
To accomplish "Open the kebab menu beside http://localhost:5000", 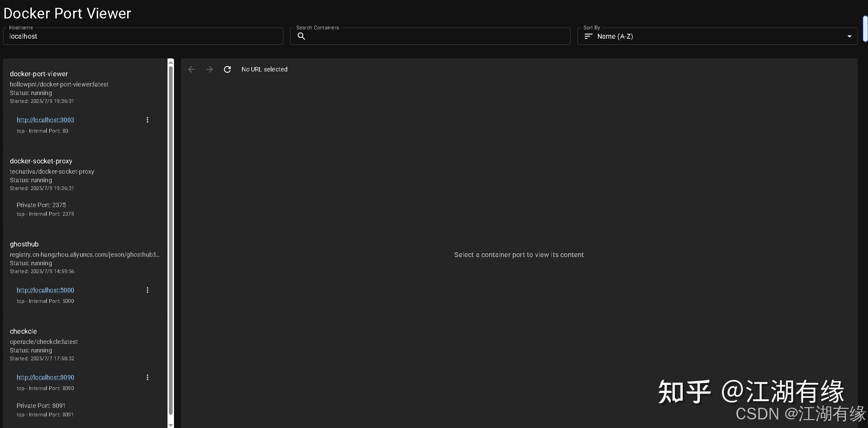I will pyautogui.click(x=147, y=290).
